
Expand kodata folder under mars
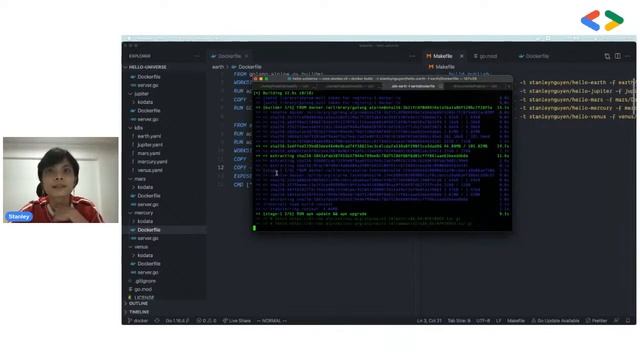pos(145,187)
